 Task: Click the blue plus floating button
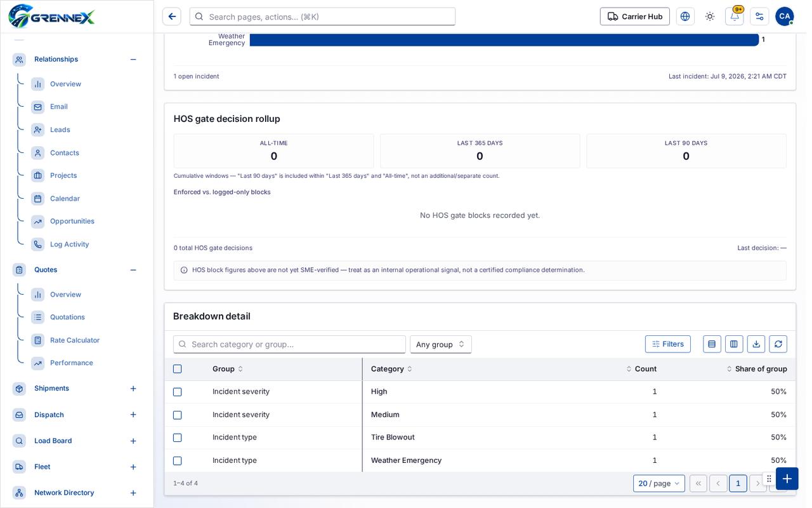point(787,479)
